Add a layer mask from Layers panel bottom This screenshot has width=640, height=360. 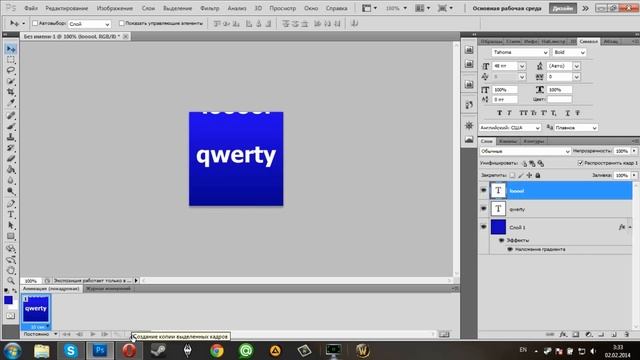(x=576, y=334)
